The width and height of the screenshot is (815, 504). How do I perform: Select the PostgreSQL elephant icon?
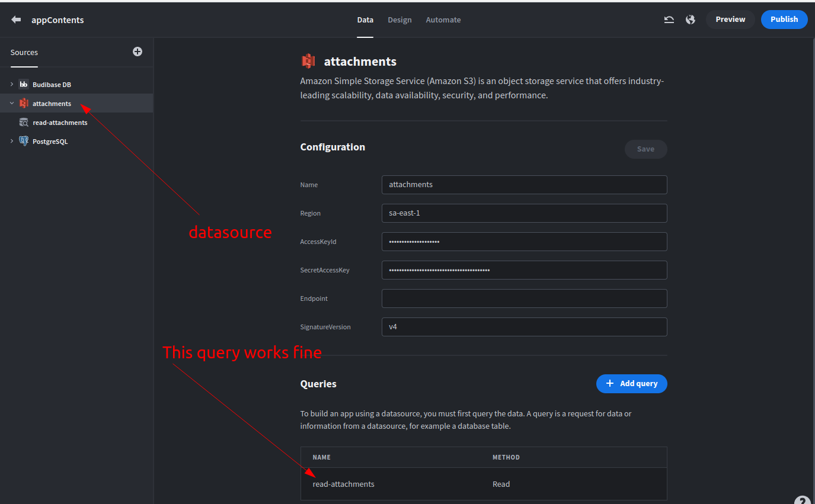point(24,141)
